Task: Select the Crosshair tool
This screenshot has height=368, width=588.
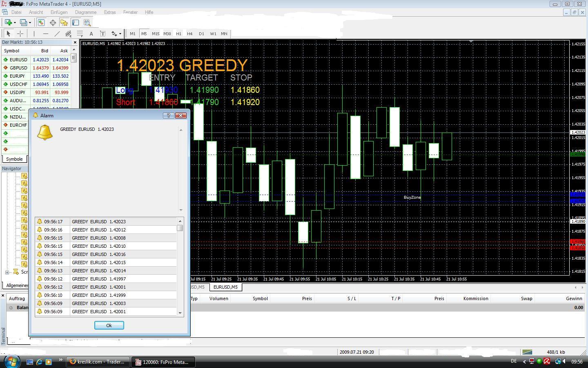Action: [20, 34]
